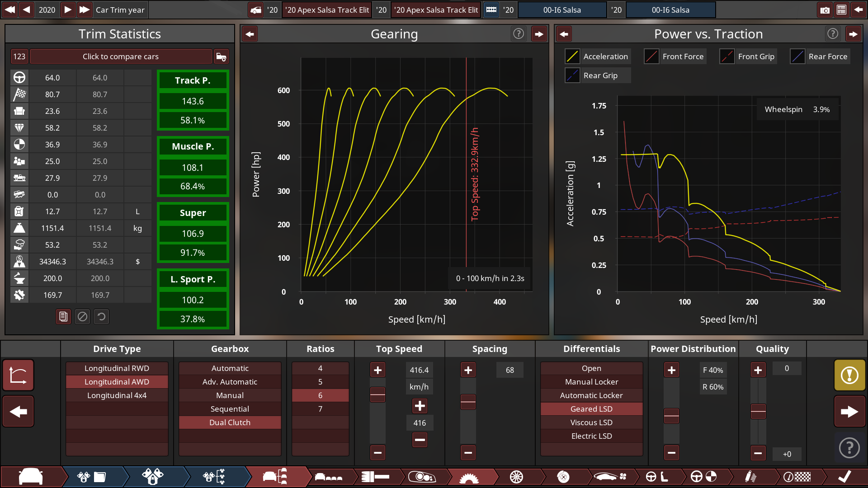Click to compare cars button
This screenshot has height=488, width=868.
(120, 56)
